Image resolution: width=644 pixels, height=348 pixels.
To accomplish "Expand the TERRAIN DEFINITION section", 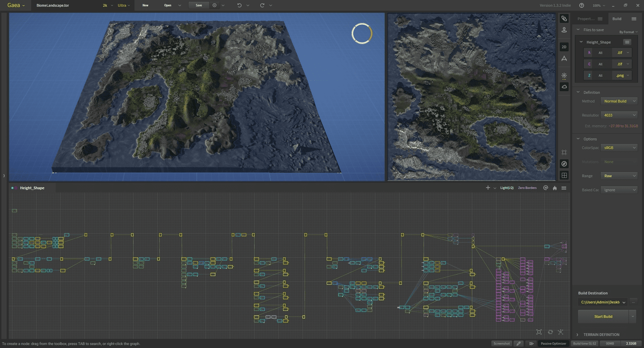I will click(x=601, y=335).
